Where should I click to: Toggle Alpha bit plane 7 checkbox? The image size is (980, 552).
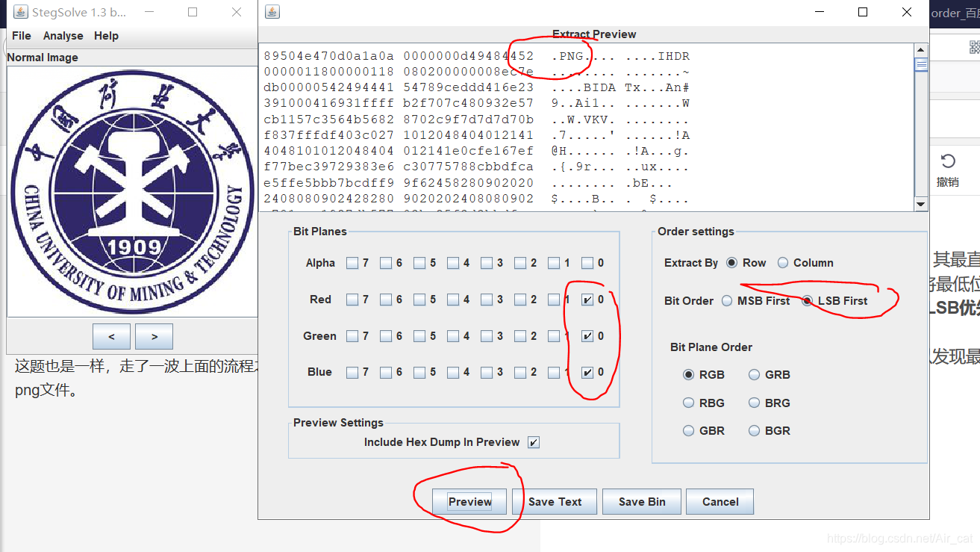coord(352,263)
